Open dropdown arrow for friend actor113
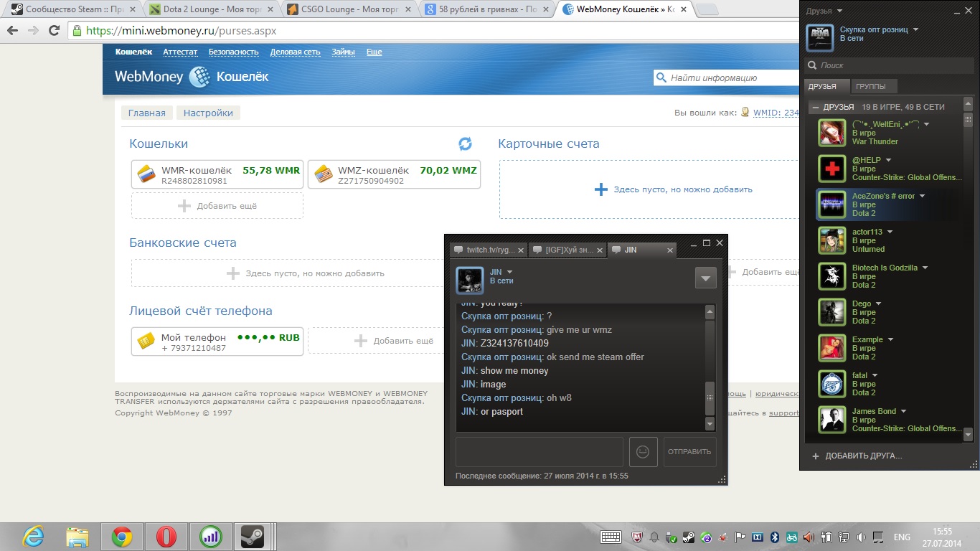Viewport: 980px width, 551px height. [x=890, y=232]
